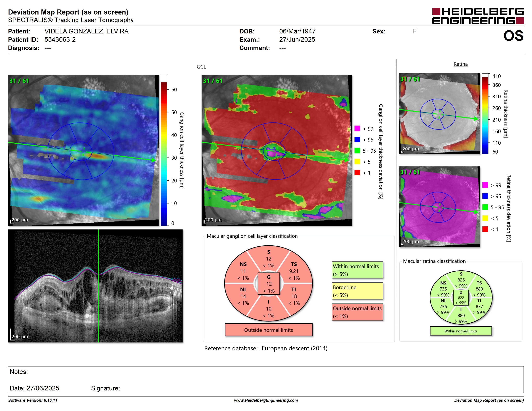Select the retina sector S value 826
This screenshot has width=532, height=411.
coord(461,280)
